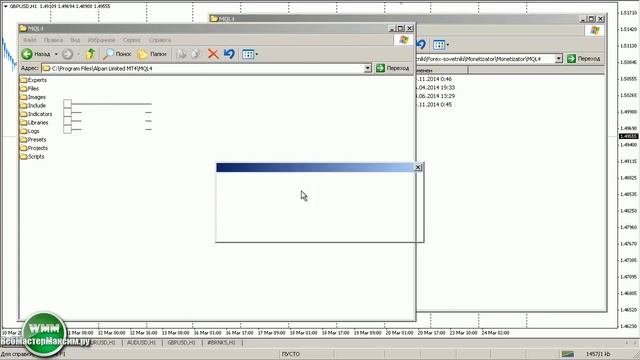Click 1457/1 kb status bar value
This screenshot has width=640, height=360.
coord(598,354)
